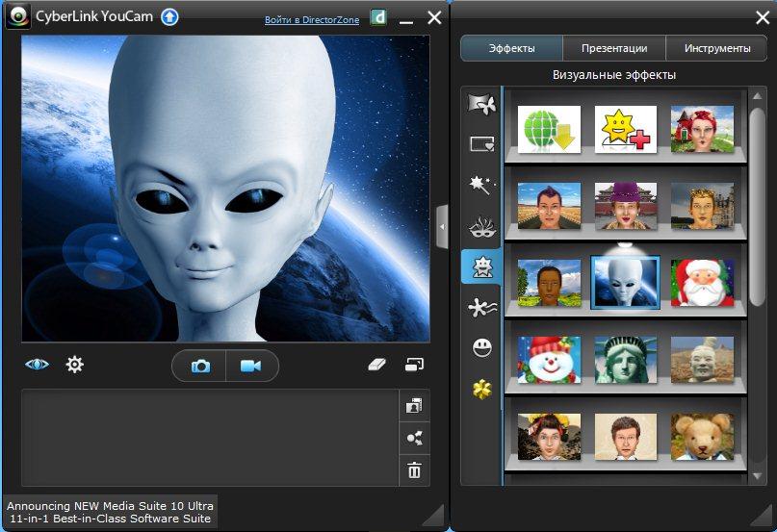
Task: Select the Santa Claus avatar thumbnail
Action: [702, 283]
